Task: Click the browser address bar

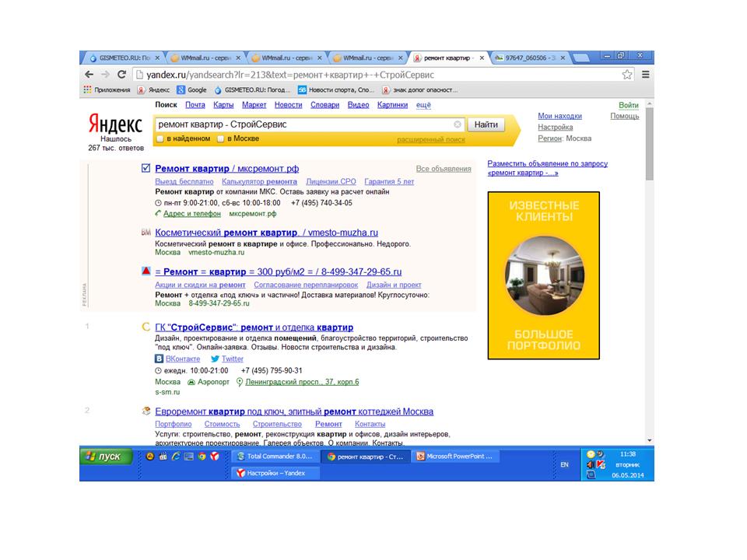Action: point(377,75)
